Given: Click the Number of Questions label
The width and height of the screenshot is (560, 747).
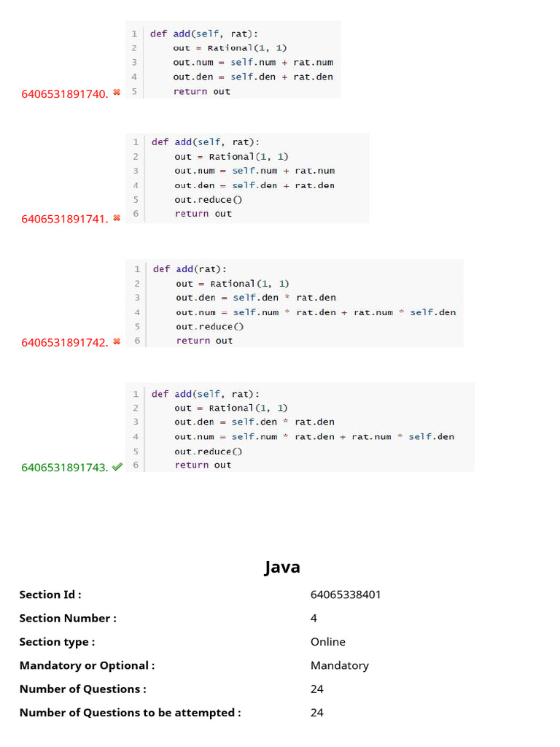Looking at the screenshot, I should coord(83,689).
